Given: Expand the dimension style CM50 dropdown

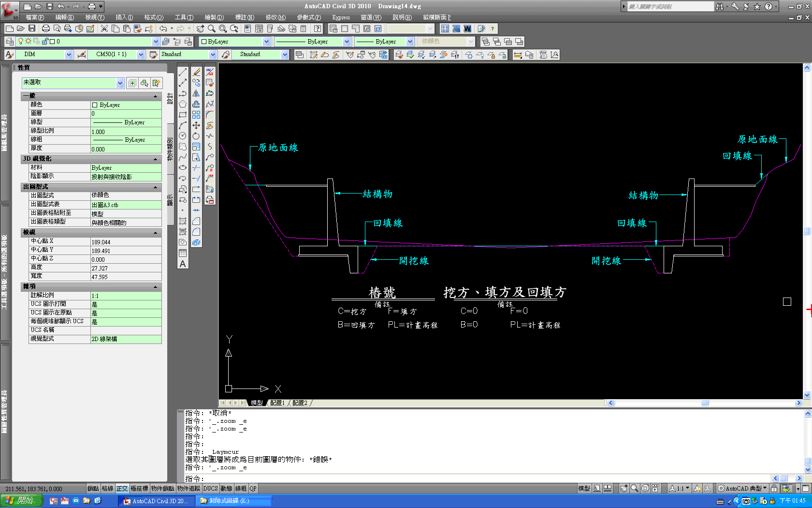Looking at the screenshot, I should [x=140, y=54].
